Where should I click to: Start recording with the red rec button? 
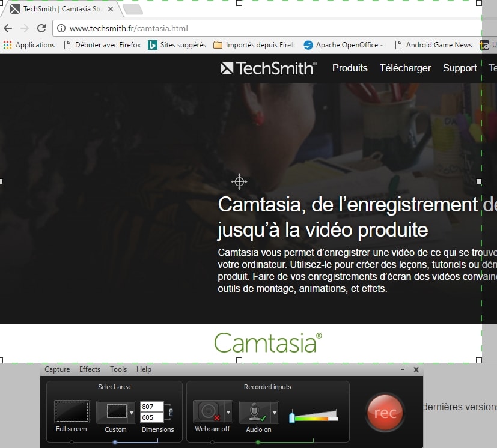tap(385, 413)
